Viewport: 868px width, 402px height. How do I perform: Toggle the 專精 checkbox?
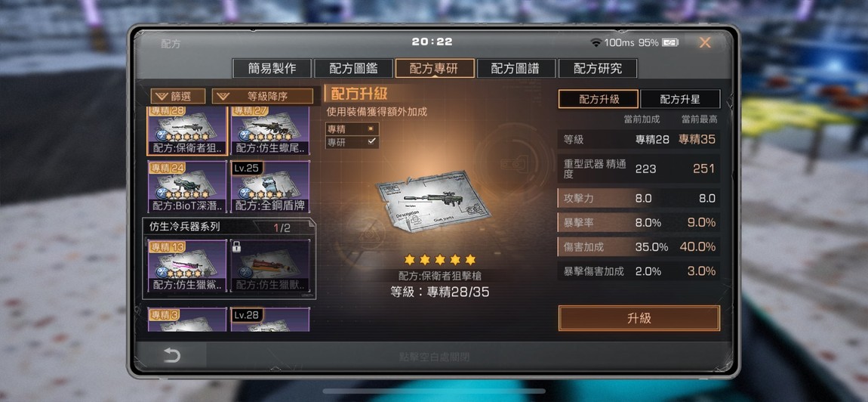[x=352, y=128]
